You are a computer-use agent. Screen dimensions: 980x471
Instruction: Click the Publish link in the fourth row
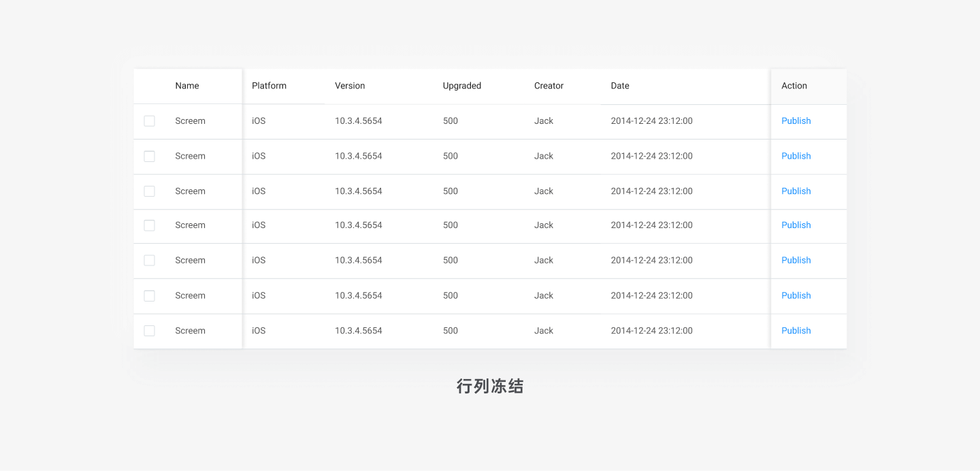pos(796,225)
